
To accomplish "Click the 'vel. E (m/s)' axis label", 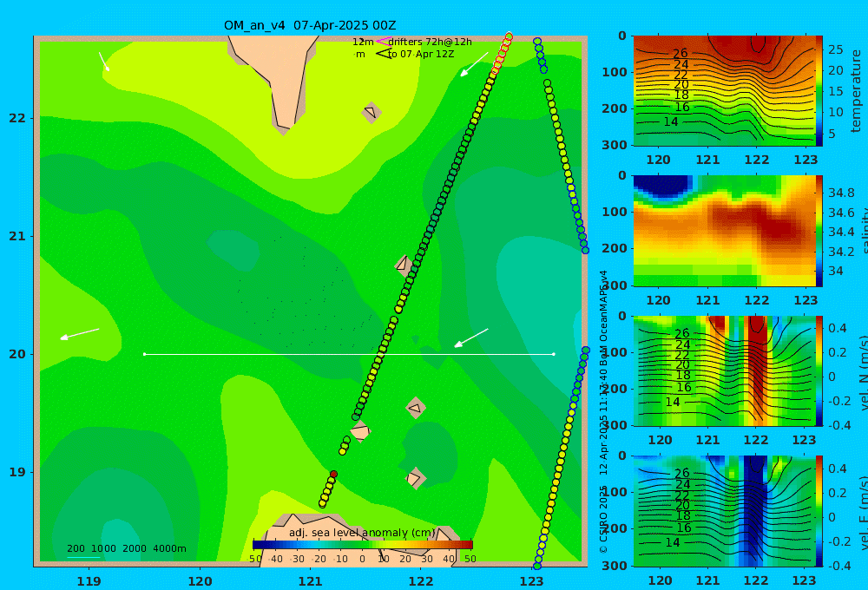I will tap(864, 513).
